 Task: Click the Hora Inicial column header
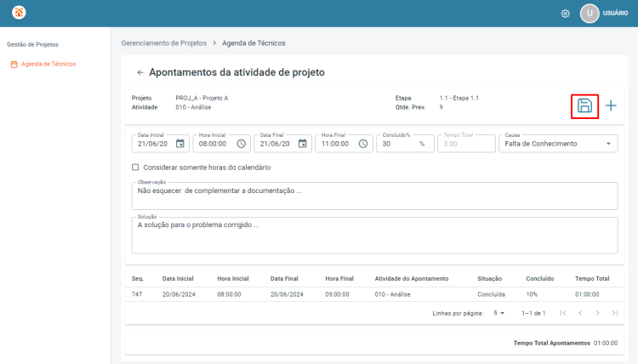click(233, 279)
